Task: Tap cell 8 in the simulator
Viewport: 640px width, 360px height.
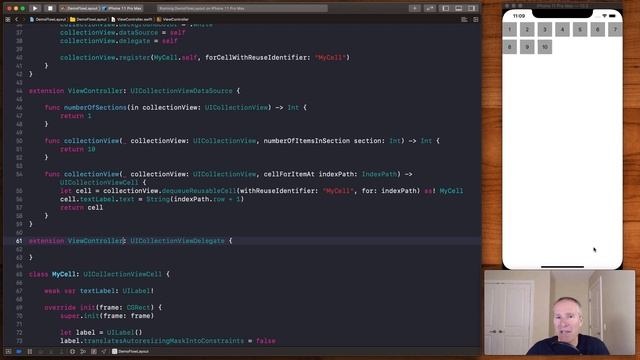Action: coord(510,47)
